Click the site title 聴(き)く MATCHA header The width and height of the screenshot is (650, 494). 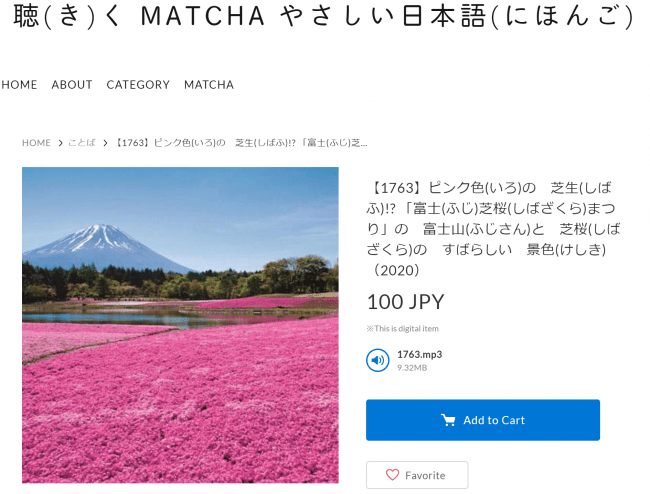(x=324, y=16)
